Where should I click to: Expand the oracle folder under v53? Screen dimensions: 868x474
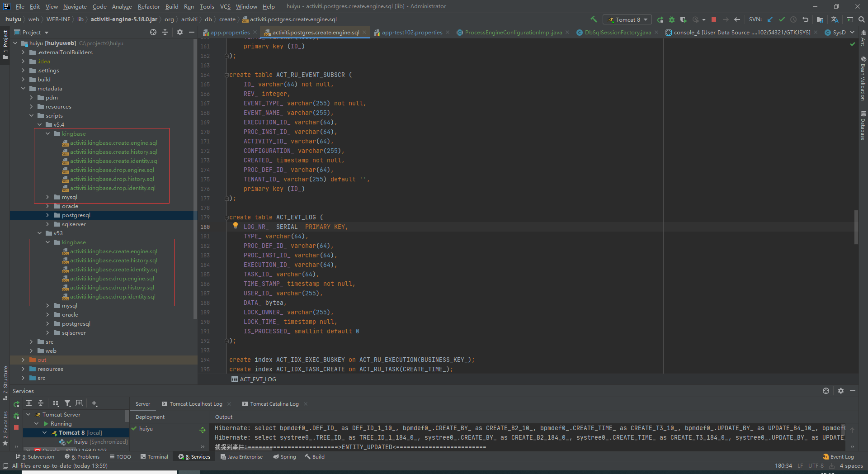pos(47,314)
